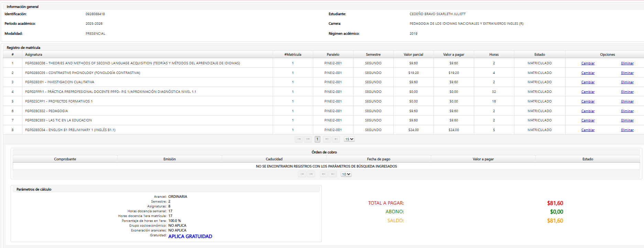The image size is (644, 248).
Task: Click Cambiar for Pedagogia subject
Action: coord(588,111)
